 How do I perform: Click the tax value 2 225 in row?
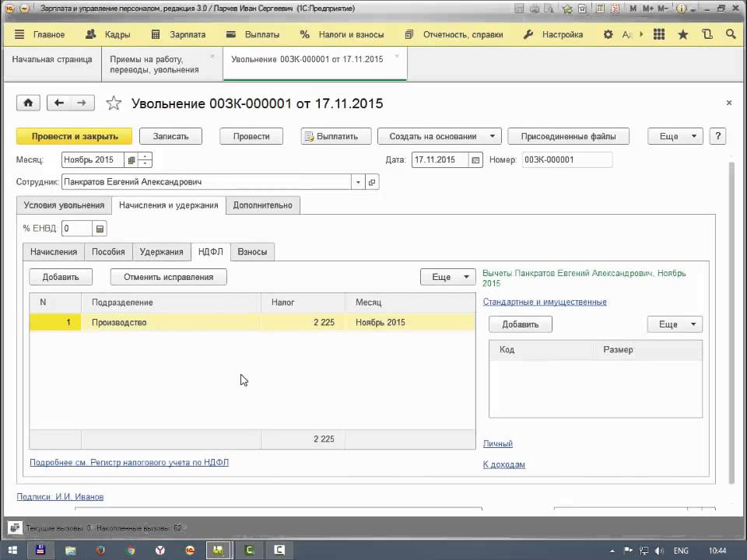pyautogui.click(x=303, y=322)
